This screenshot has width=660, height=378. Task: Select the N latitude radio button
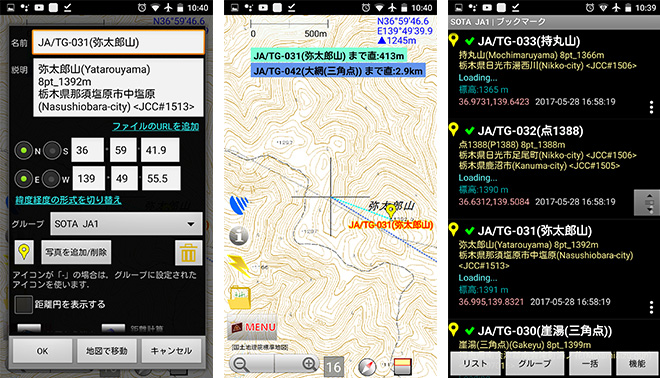(24, 150)
